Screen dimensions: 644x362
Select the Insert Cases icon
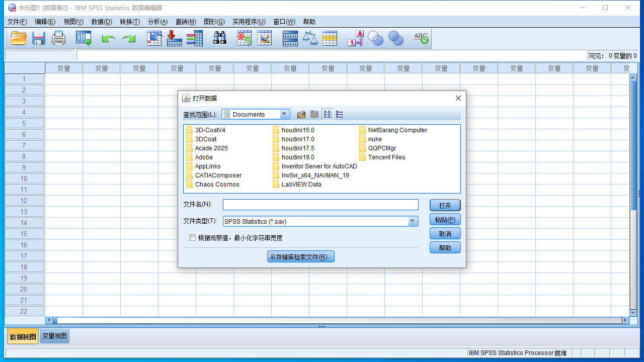click(244, 37)
